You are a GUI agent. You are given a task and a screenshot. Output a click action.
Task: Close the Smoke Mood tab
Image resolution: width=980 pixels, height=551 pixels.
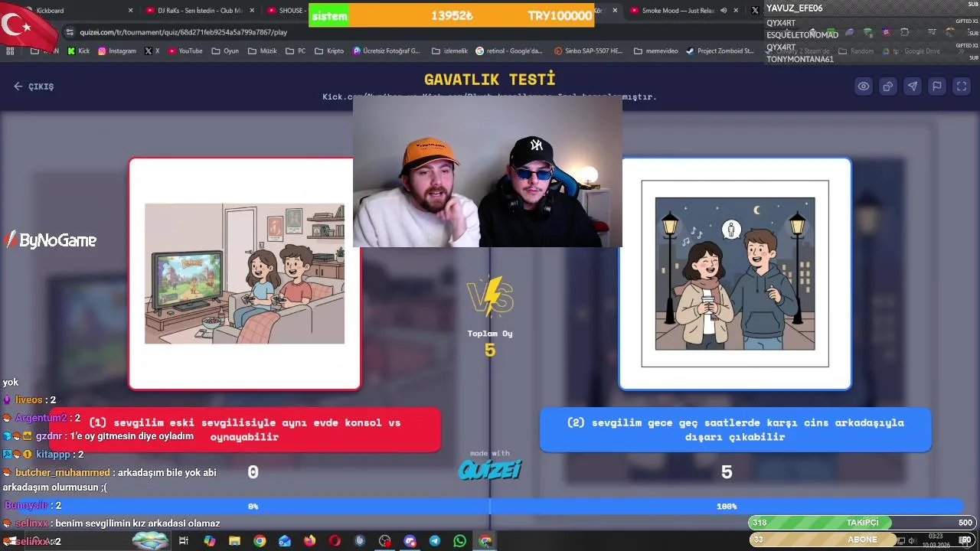736,11
